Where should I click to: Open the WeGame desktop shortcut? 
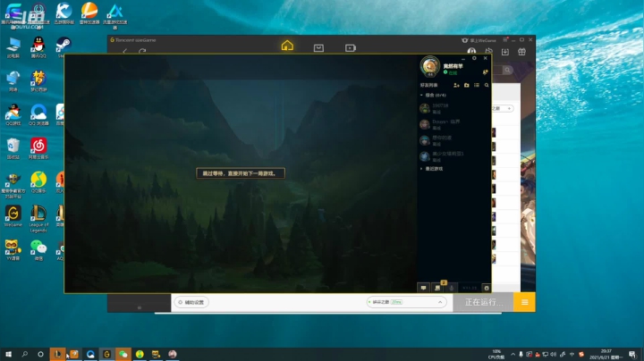tap(13, 216)
